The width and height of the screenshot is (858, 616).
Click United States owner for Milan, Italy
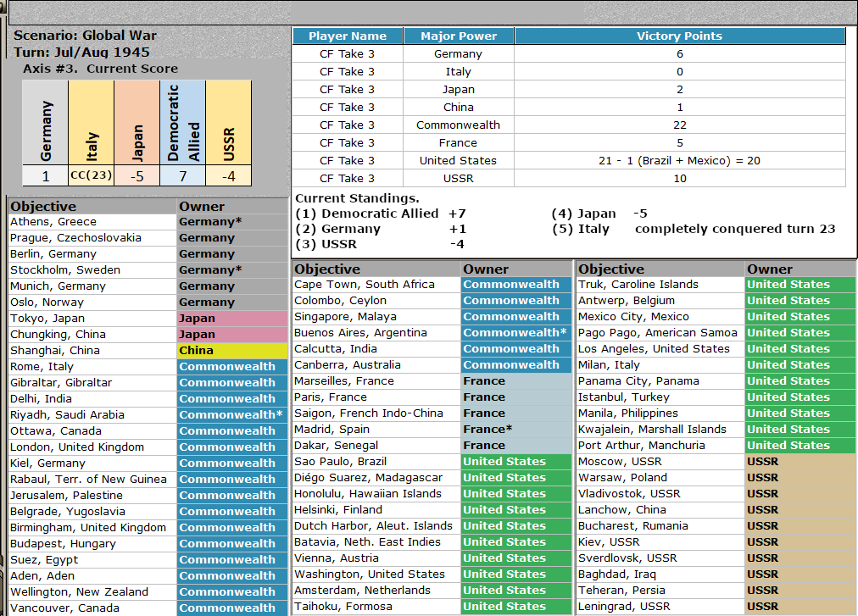800,365
